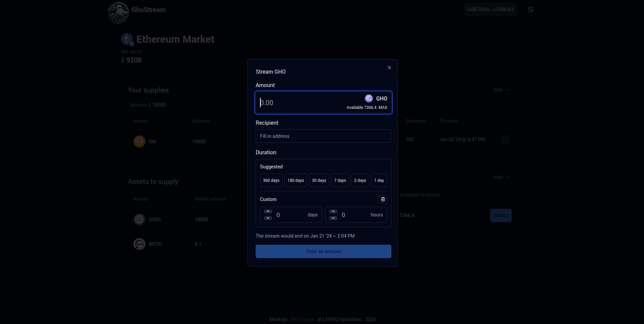644x324 pixels.
Task: Click the WETH asset icon
Action: tap(139, 244)
